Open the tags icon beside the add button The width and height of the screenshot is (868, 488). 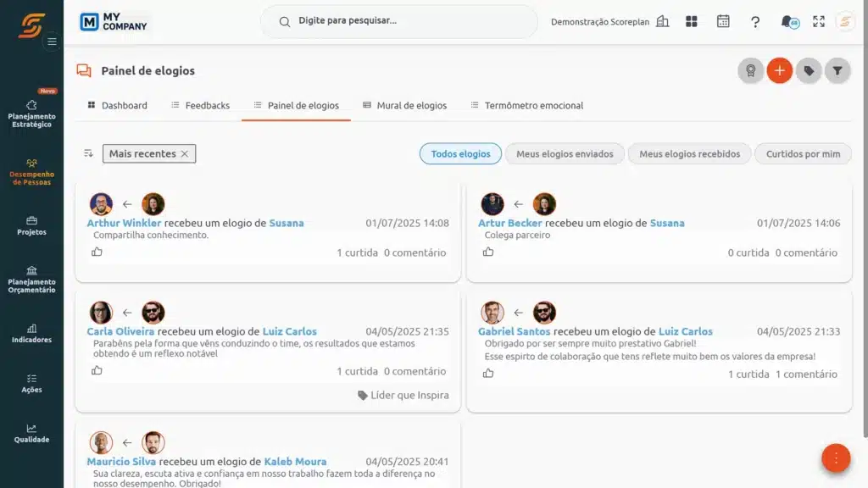coord(809,70)
